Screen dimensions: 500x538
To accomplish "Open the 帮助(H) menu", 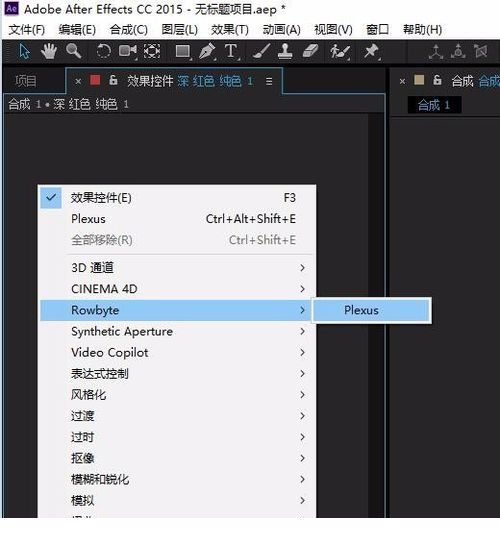I will pyautogui.click(x=422, y=30).
